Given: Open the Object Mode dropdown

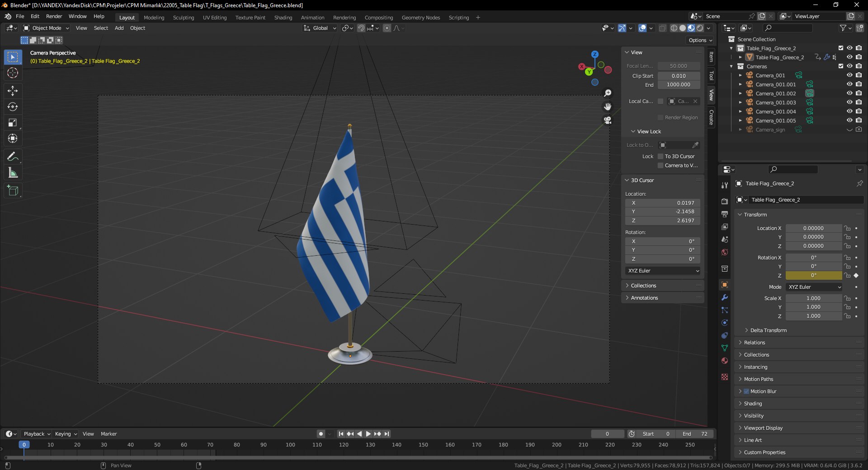Looking at the screenshot, I should click(x=46, y=28).
